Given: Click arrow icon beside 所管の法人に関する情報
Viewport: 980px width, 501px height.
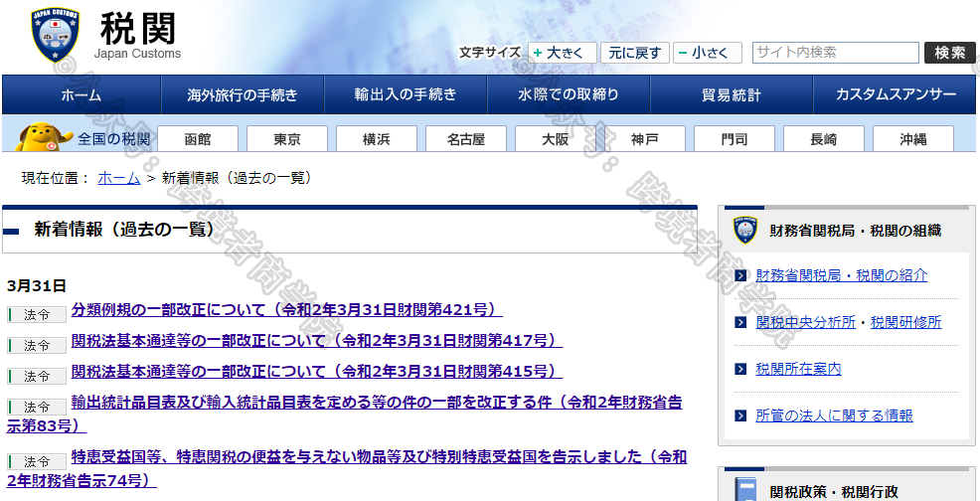Looking at the screenshot, I should [740, 416].
